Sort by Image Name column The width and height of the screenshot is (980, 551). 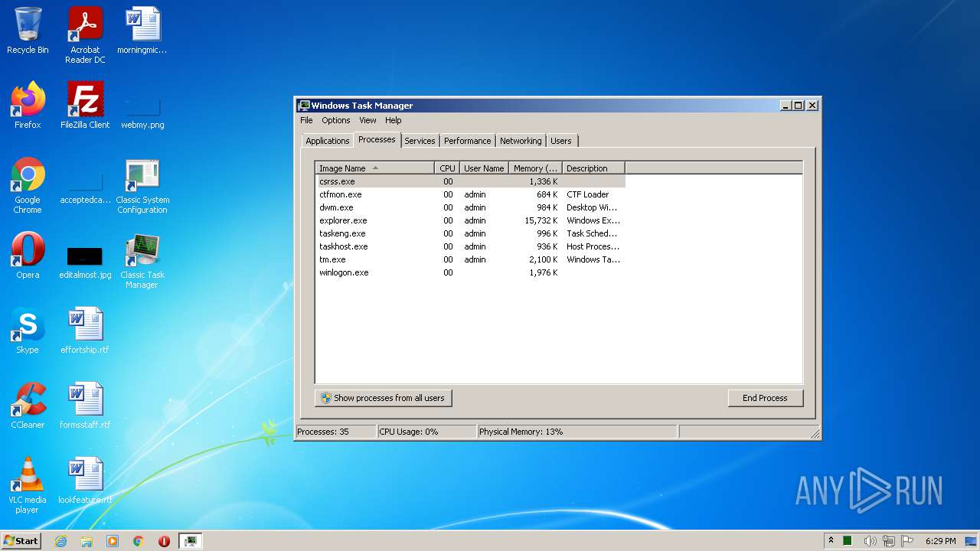(374, 168)
